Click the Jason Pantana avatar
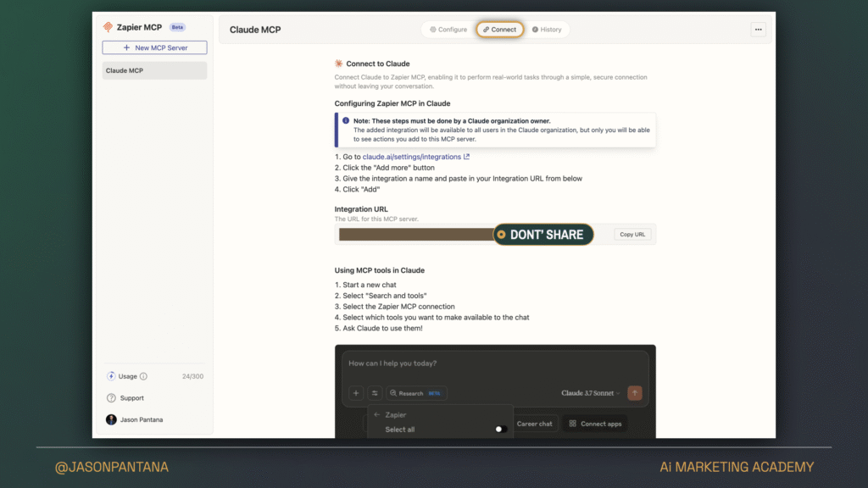The image size is (868, 488). coord(111,419)
